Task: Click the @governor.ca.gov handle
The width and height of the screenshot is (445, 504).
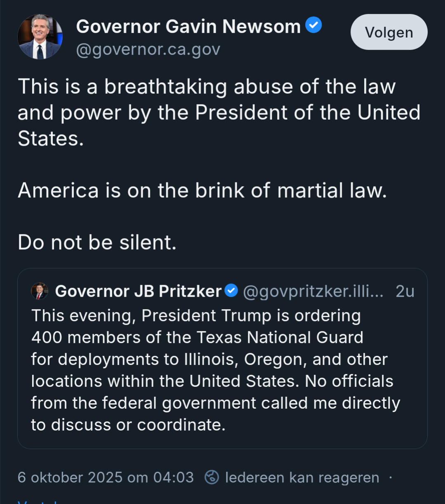Action: click(148, 50)
